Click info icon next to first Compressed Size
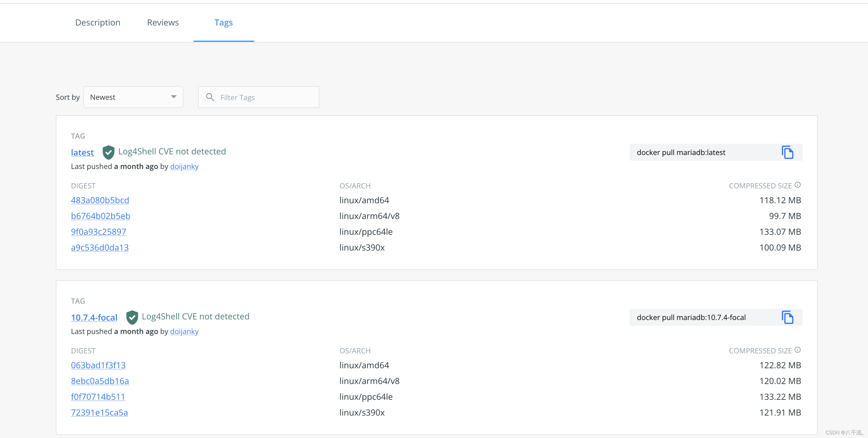 tap(797, 185)
